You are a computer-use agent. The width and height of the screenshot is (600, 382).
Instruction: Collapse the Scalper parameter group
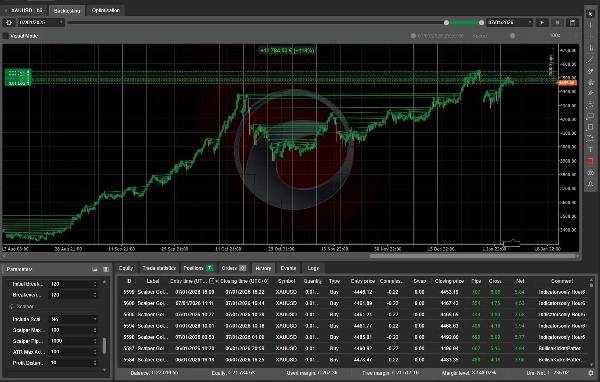[x=11, y=306]
